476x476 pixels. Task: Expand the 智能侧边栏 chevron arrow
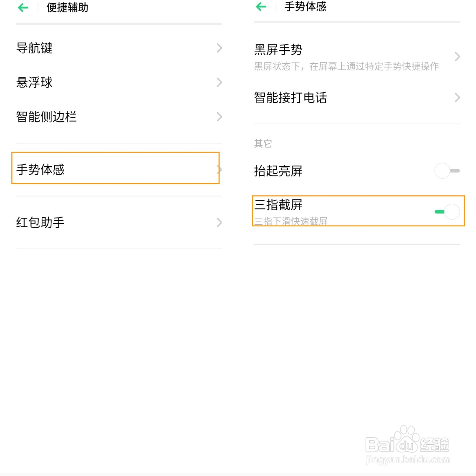click(219, 117)
